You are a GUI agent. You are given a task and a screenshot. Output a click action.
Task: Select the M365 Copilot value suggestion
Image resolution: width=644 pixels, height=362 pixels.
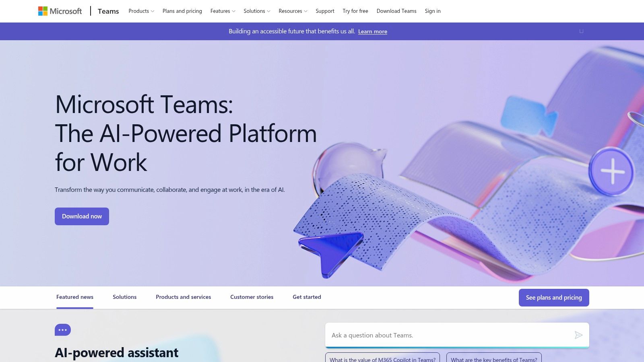coord(382,358)
